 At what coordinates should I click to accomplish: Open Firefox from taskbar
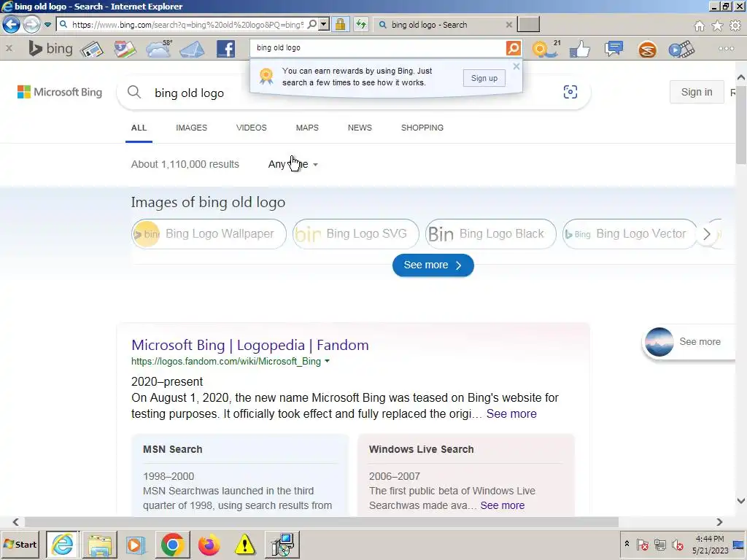point(209,545)
